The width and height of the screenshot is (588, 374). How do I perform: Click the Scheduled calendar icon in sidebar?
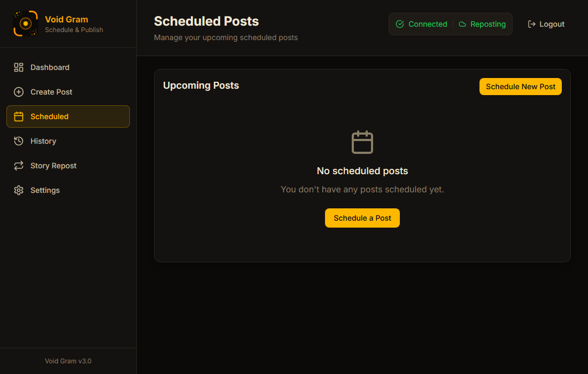pyautogui.click(x=19, y=116)
